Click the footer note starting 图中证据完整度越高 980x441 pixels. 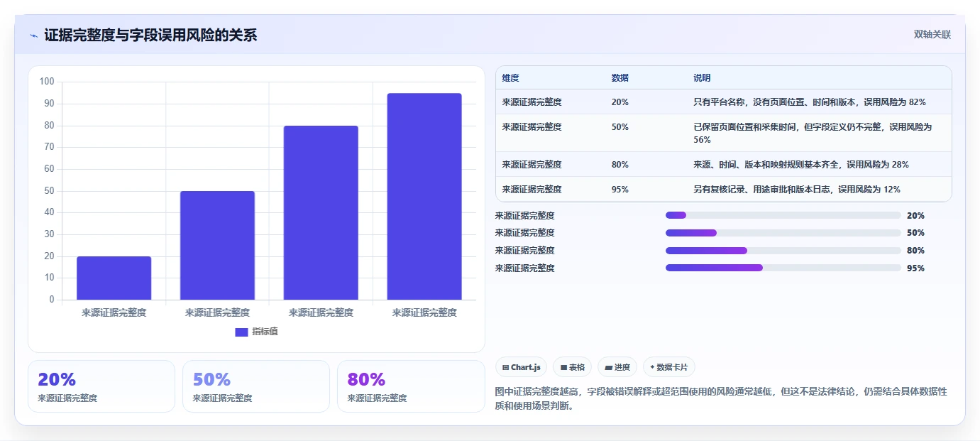[x=721, y=399]
